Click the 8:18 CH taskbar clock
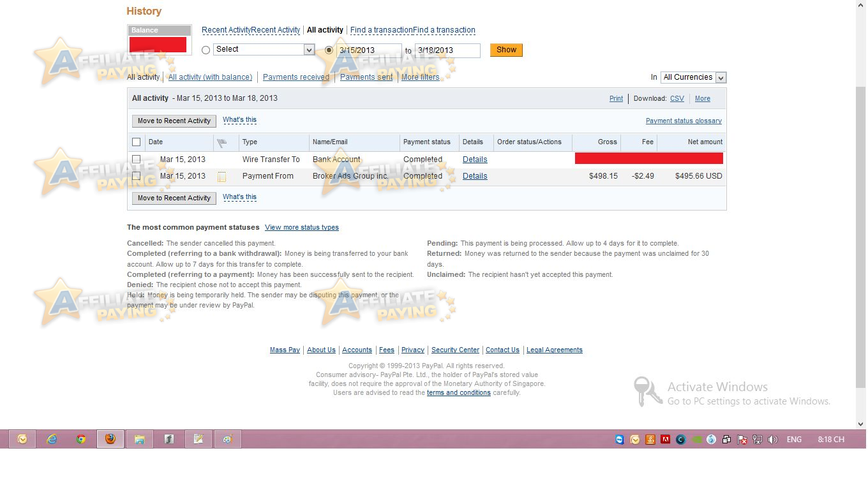 [830, 440]
